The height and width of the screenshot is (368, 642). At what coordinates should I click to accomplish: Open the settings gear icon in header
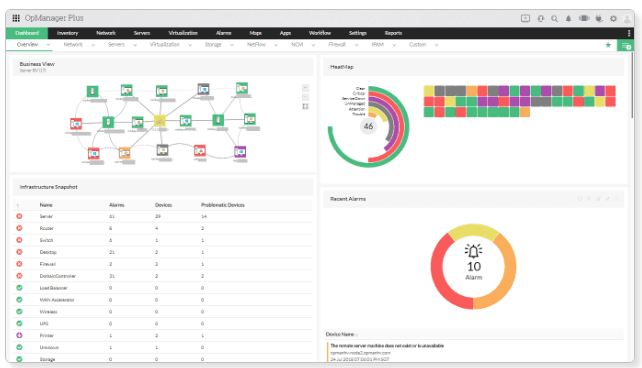[x=613, y=18]
